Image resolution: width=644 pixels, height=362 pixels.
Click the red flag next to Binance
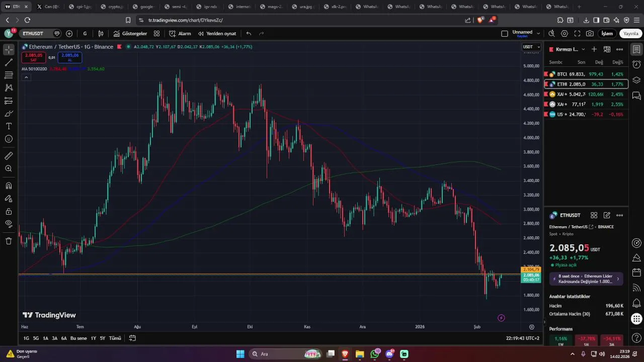[119, 47]
